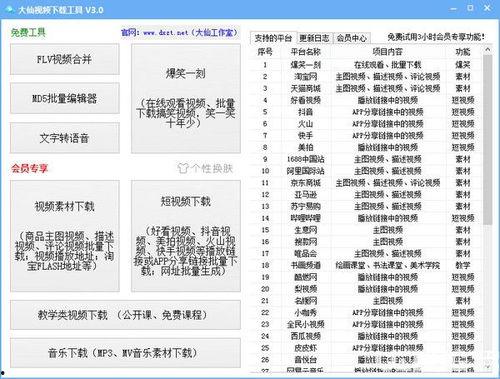The height and width of the screenshot is (379, 500).
Task: Switch to the 会员中心 tab
Action: pos(351,38)
